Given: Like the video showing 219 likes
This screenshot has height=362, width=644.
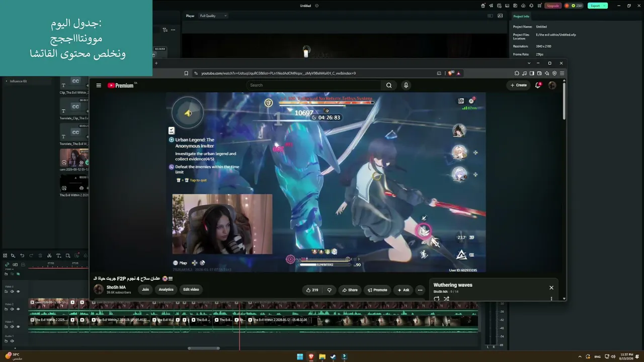Looking at the screenshot, I should click(312, 290).
